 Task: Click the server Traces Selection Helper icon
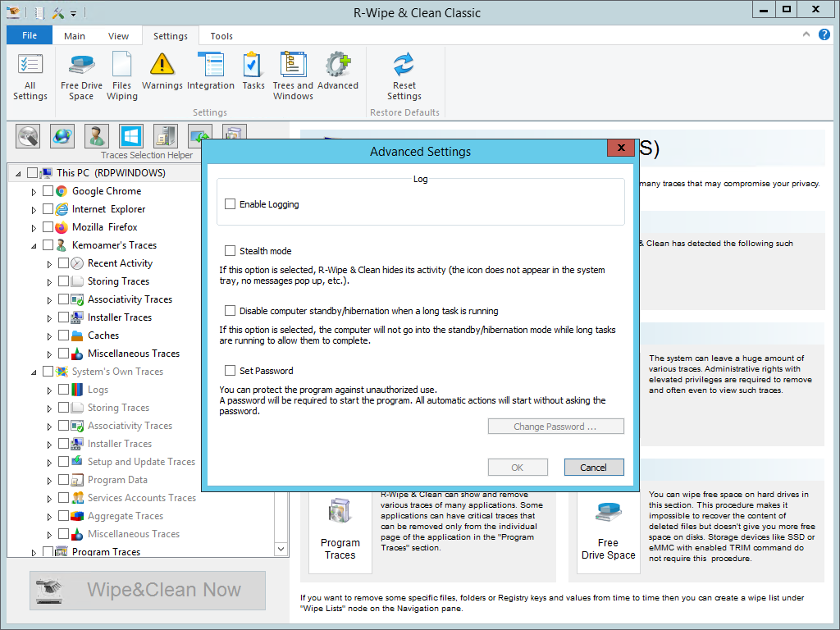click(x=166, y=136)
